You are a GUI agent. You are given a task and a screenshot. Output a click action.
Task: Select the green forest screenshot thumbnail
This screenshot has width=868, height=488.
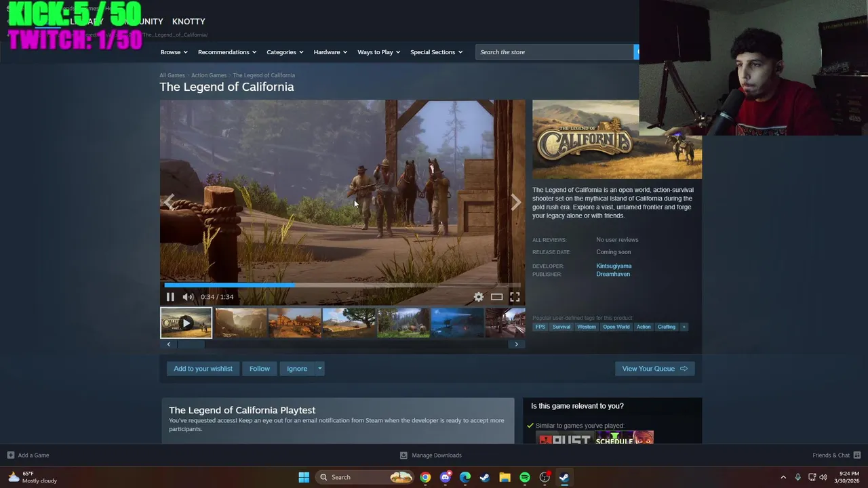click(x=403, y=323)
